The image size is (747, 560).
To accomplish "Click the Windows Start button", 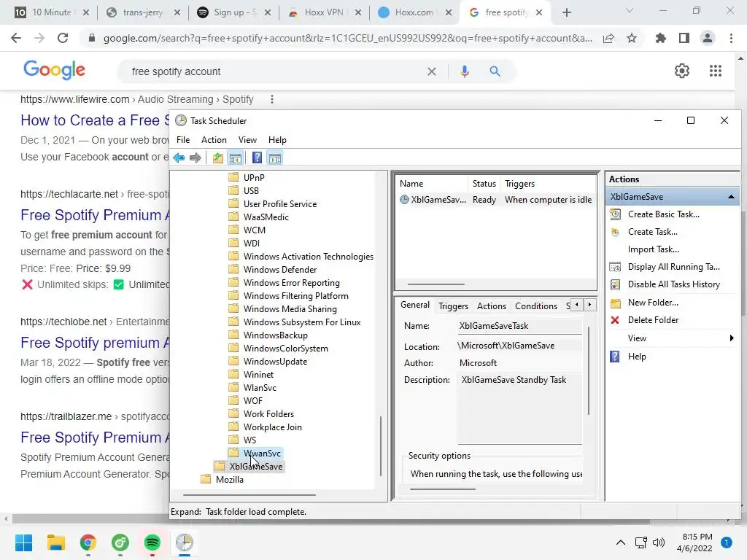I will [23, 542].
